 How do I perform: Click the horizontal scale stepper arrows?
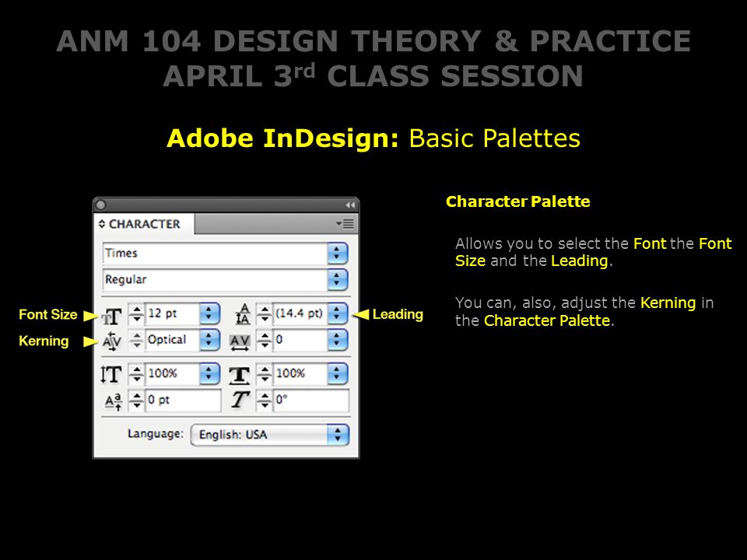265,374
